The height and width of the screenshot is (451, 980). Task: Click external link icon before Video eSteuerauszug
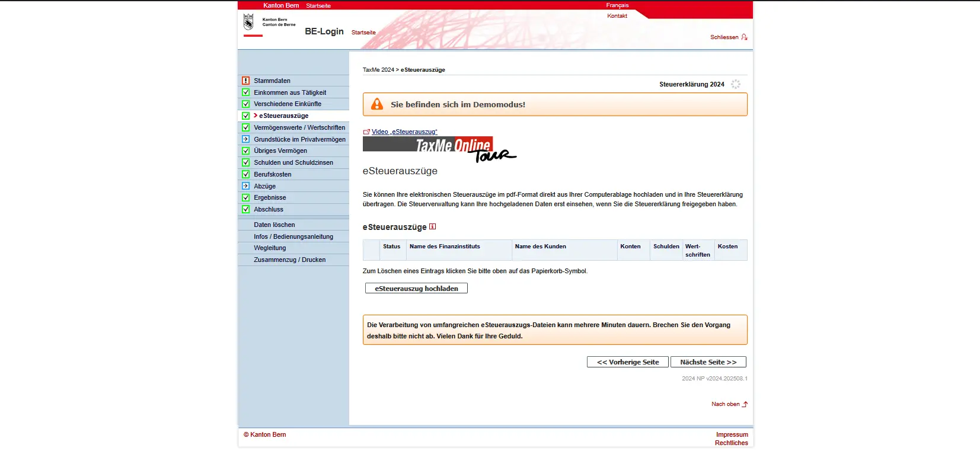(x=366, y=132)
